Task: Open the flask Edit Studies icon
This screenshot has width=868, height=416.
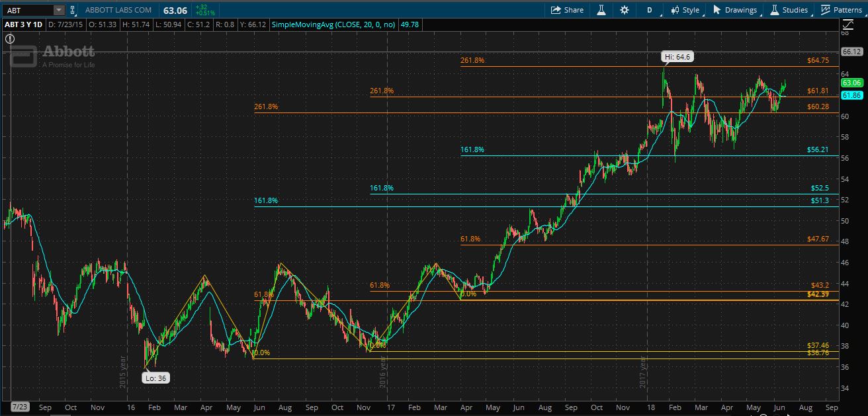Action: [601, 10]
